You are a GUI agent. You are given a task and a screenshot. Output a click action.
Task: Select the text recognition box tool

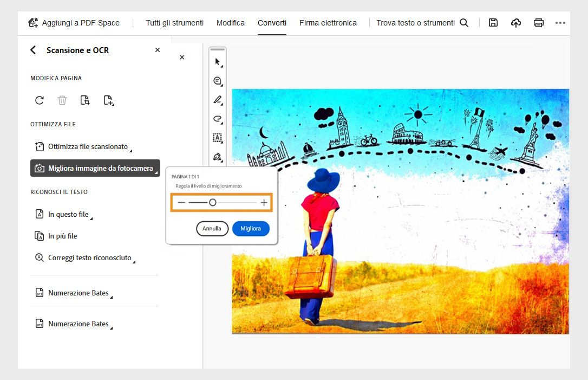217,138
